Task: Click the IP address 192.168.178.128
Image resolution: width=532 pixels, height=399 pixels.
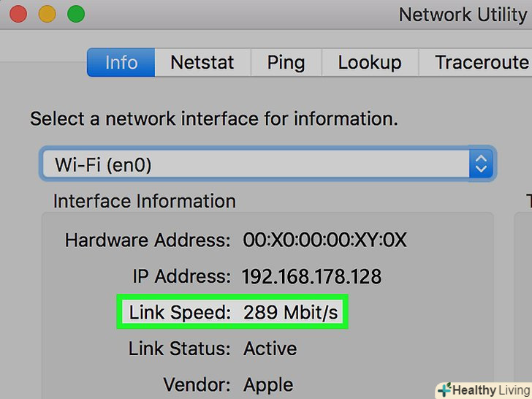Action: [311, 277]
